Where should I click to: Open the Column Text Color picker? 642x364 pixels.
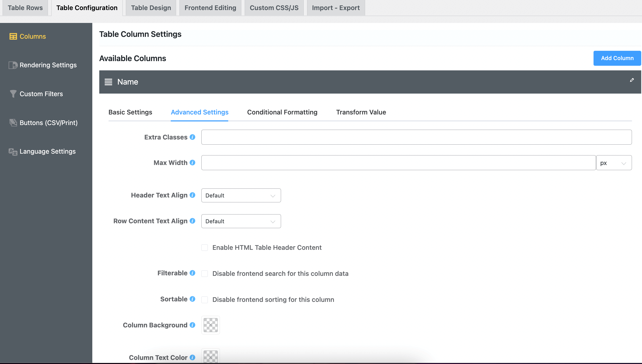coord(211,356)
